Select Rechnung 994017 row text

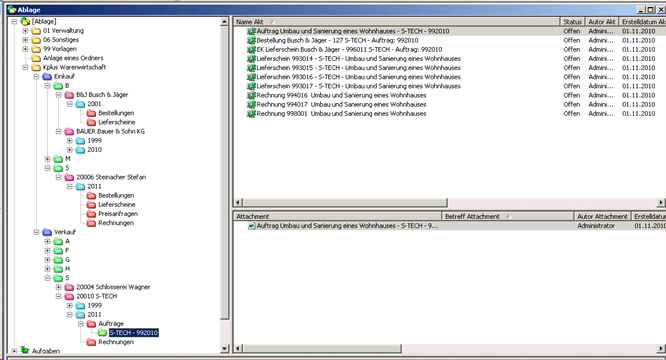coord(341,104)
